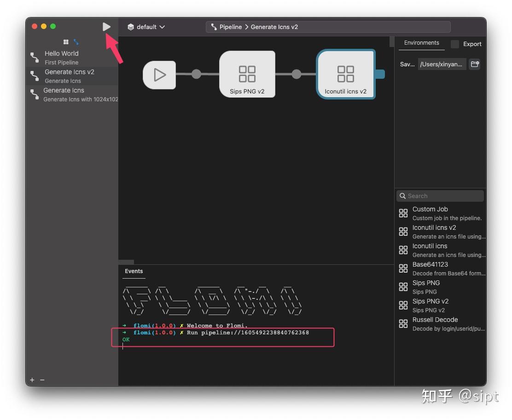Click the Custom Job grid icon
Screen dimensions: 512x420
pos(403,213)
